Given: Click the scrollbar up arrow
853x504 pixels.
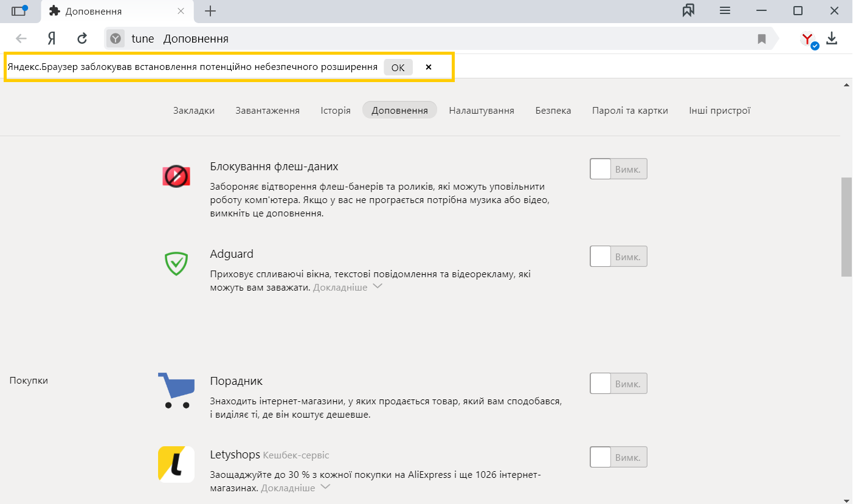Looking at the screenshot, I should pyautogui.click(x=846, y=85).
